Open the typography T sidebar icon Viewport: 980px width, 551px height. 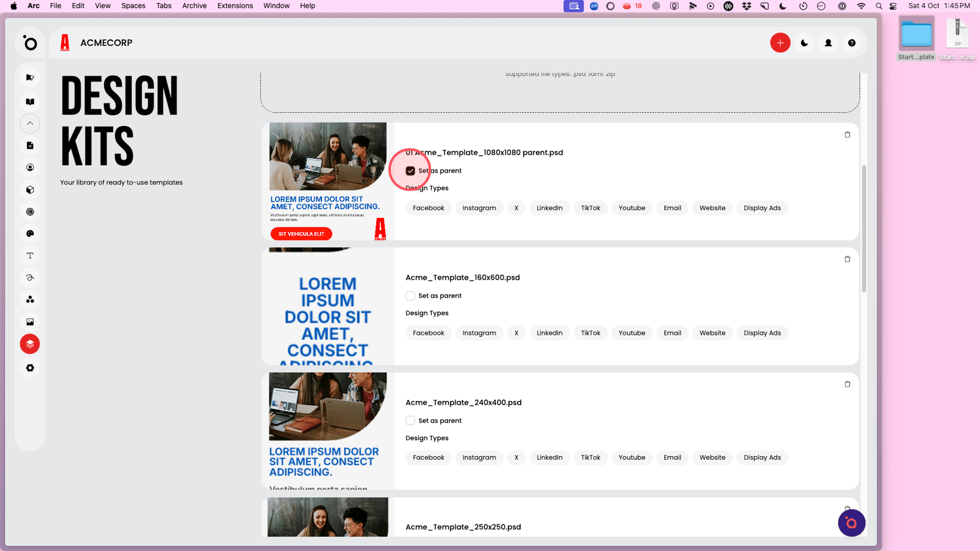(30, 256)
